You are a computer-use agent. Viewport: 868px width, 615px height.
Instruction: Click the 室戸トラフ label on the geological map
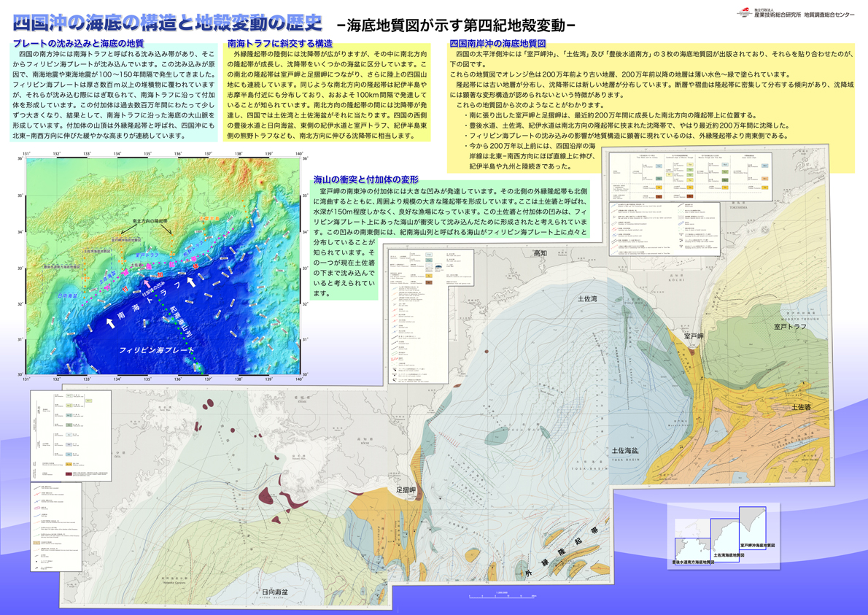(790, 327)
